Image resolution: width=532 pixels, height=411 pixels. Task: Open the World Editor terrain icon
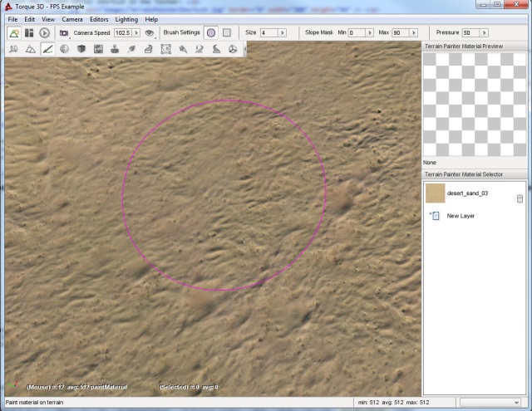15,33
